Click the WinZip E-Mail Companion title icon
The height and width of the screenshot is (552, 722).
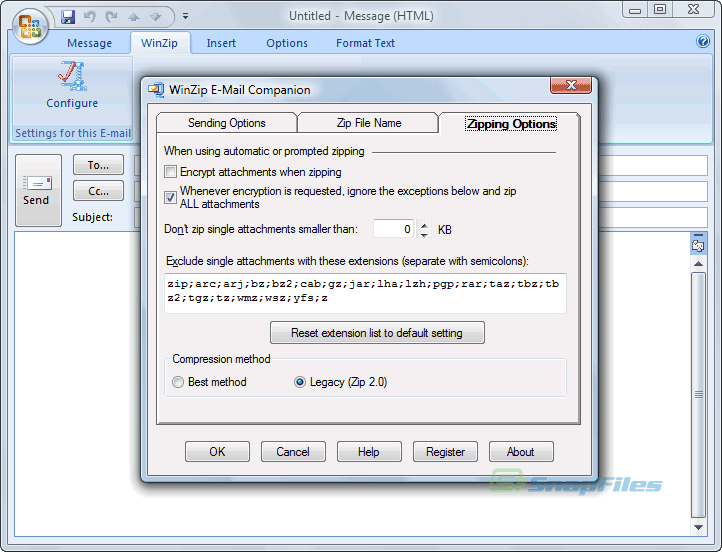tap(156, 90)
